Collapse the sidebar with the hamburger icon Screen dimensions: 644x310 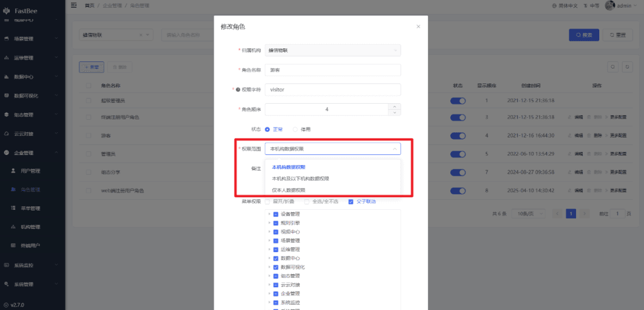pos(73,5)
